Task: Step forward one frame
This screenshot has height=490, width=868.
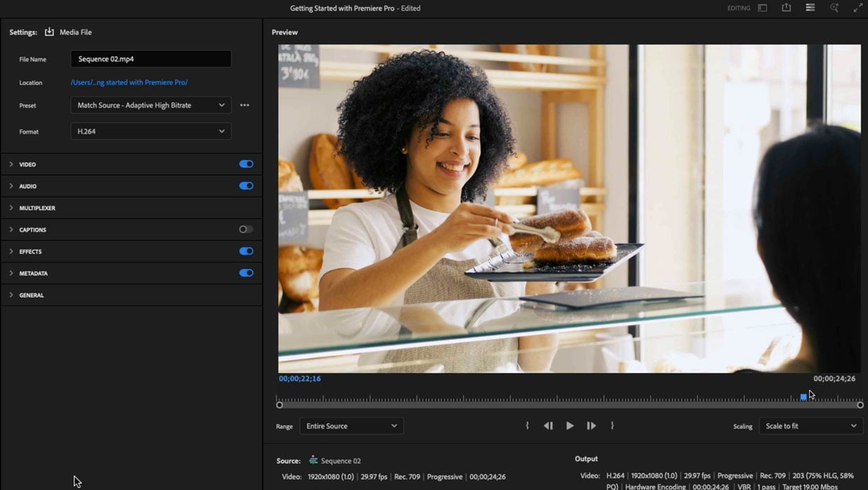Action: point(591,426)
